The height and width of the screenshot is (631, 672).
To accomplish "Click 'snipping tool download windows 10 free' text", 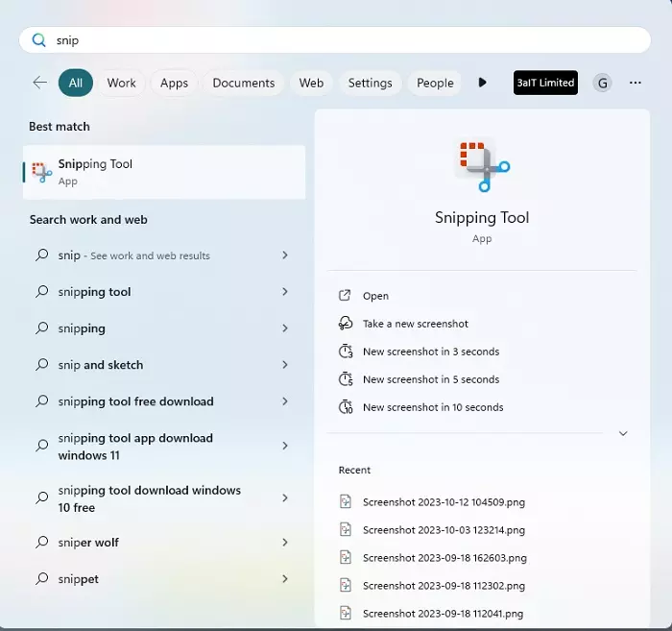I will click(x=149, y=498).
